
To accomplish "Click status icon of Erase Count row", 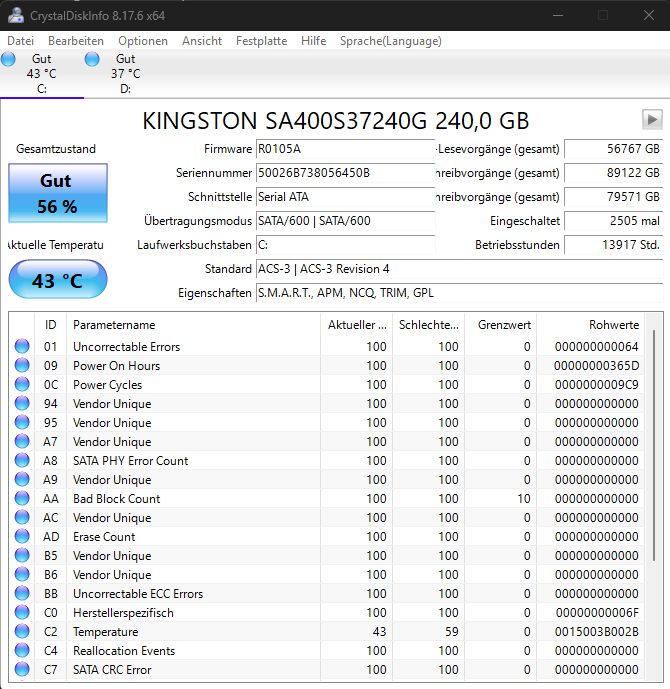I will tap(22, 536).
